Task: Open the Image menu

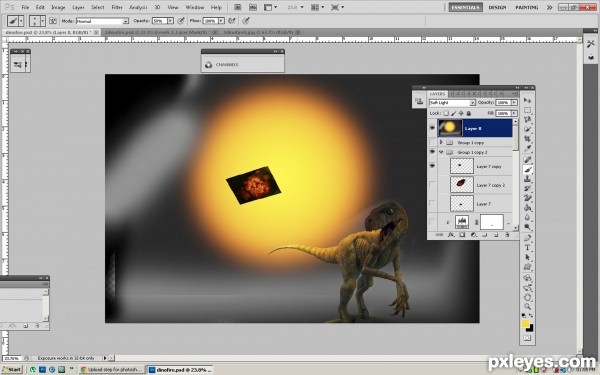Action: pos(58,7)
